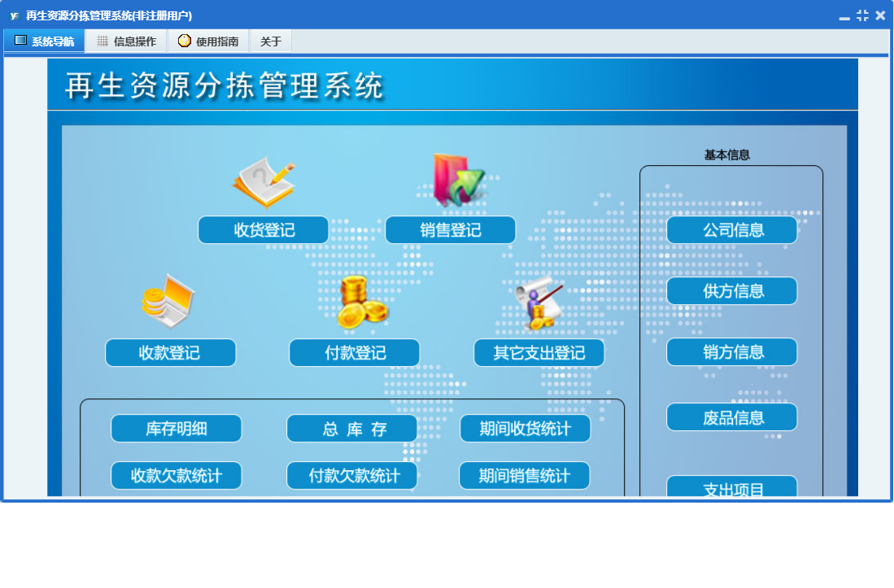Close the application window
This screenshot has height=588, width=894.
(x=880, y=16)
